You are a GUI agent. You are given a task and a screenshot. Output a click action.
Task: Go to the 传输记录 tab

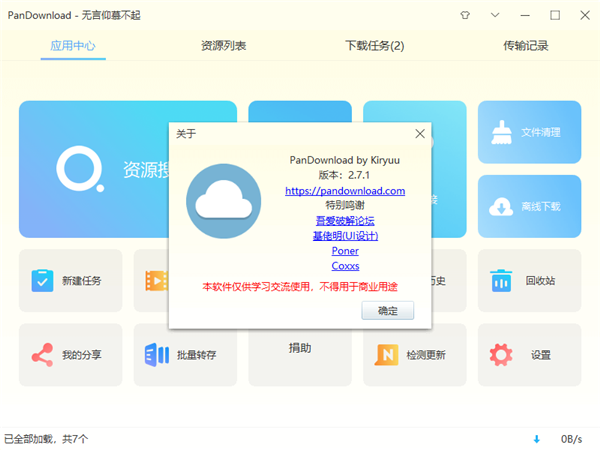[x=525, y=46]
